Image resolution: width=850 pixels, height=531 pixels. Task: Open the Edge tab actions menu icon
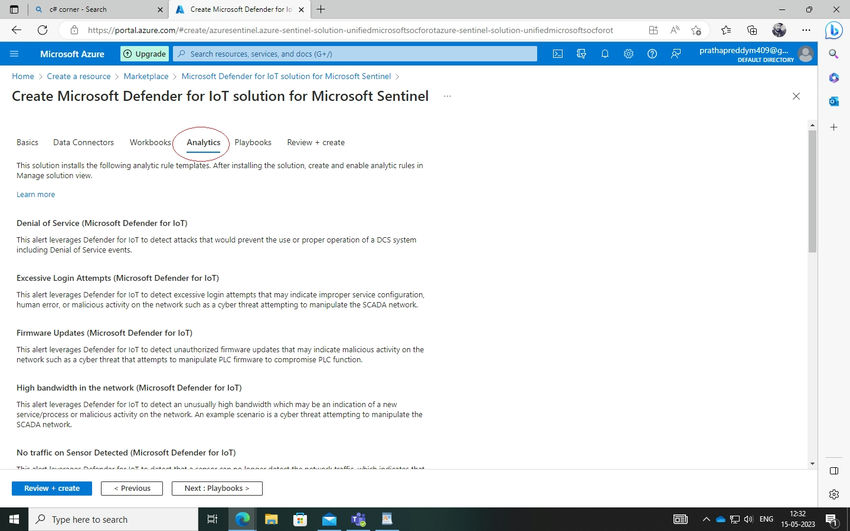[14, 9]
